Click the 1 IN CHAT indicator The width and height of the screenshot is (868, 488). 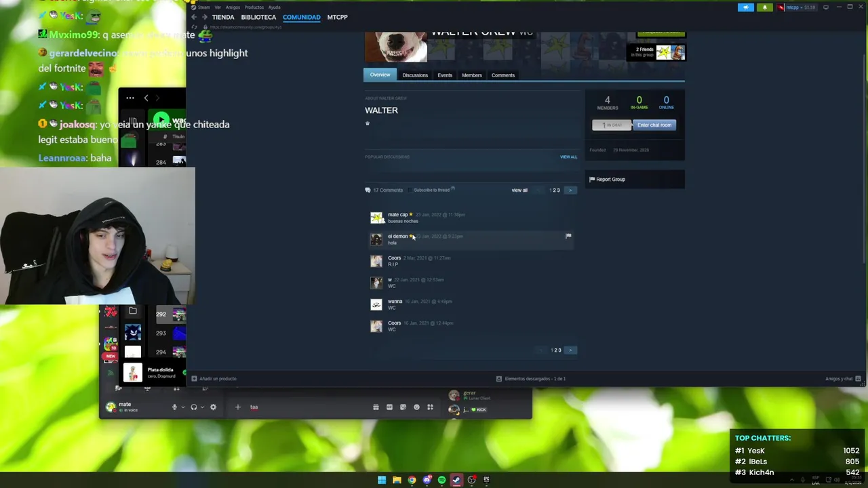coord(612,125)
